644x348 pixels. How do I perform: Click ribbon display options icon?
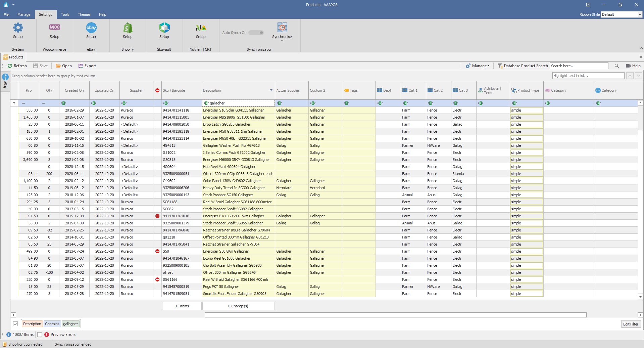tap(588, 5)
